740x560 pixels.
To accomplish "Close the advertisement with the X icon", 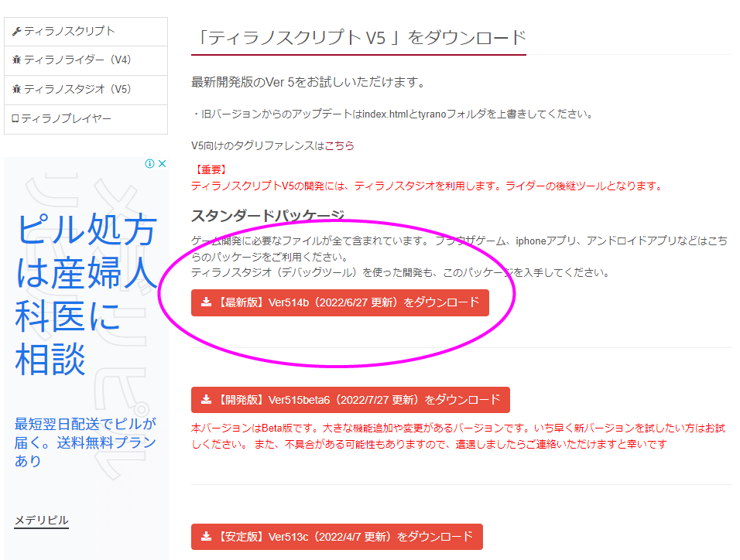I will (x=162, y=164).
